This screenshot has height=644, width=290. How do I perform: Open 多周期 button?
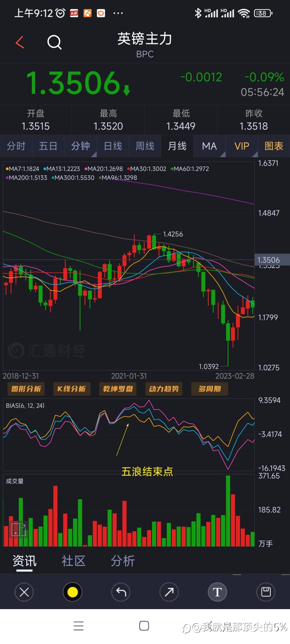(x=209, y=389)
